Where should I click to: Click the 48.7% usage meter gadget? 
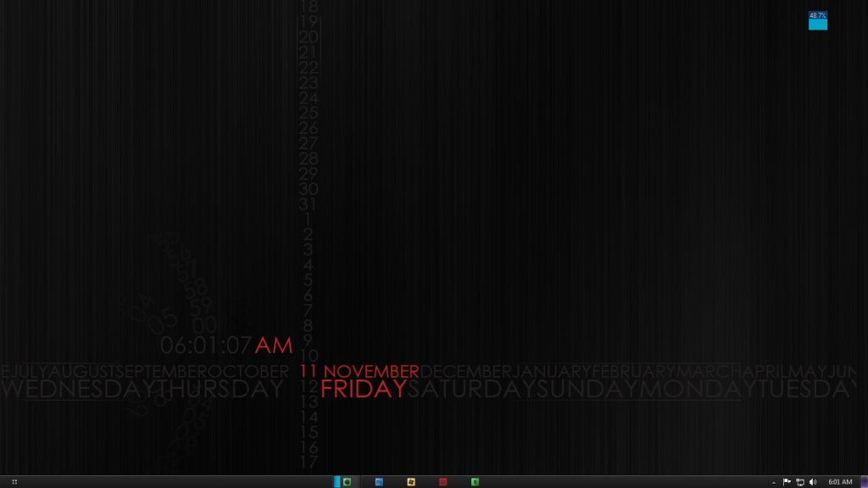pyautogui.click(x=818, y=20)
